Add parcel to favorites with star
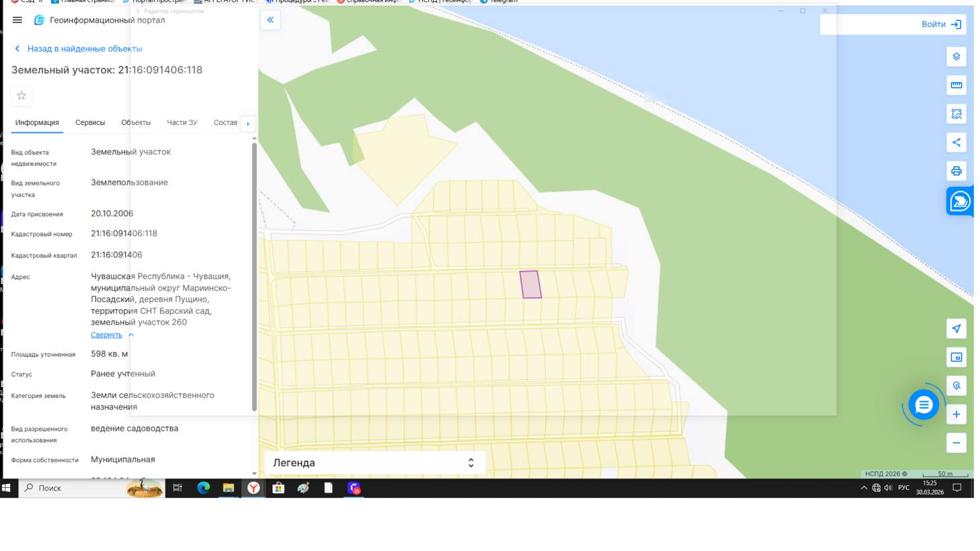 [x=22, y=96]
